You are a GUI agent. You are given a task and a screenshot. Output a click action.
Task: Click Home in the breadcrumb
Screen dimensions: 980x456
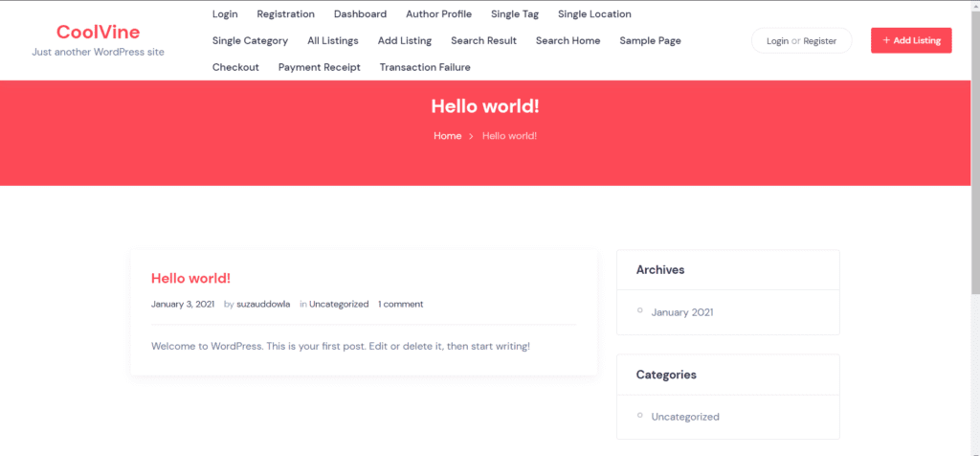click(447, 136)
